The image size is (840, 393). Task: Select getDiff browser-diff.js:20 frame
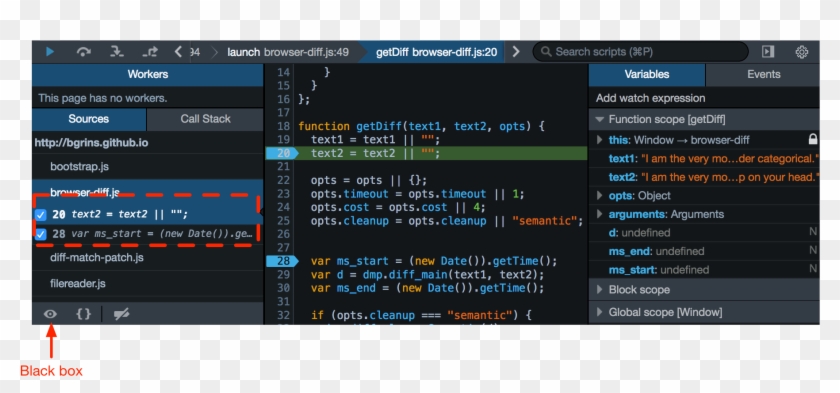coord(436,52)
